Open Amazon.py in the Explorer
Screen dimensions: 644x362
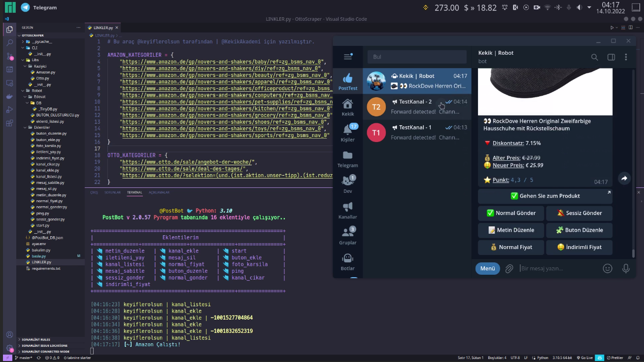(x=45, y=72)
